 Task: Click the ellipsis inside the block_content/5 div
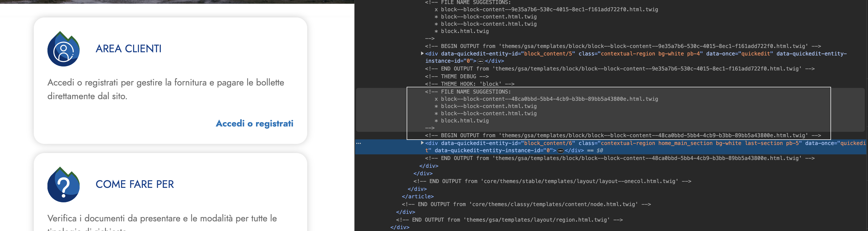[x=480, y=61]
